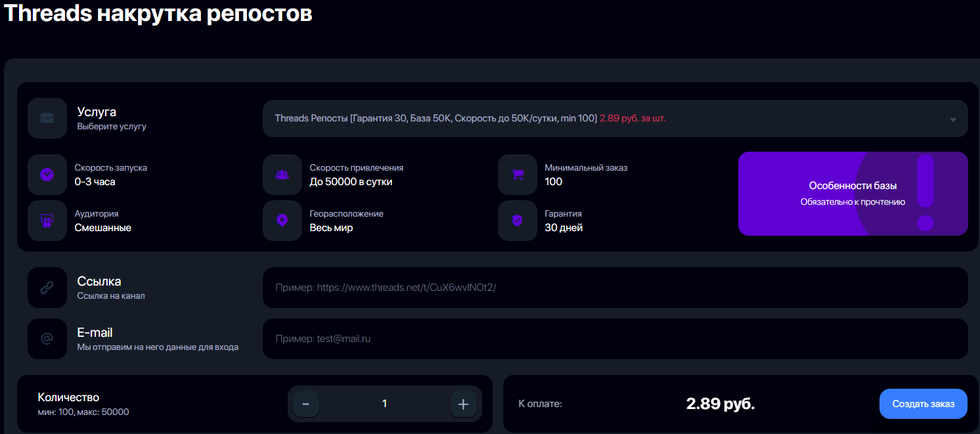Click the value 30 дней
980x434 pixels.
(564, 228)
